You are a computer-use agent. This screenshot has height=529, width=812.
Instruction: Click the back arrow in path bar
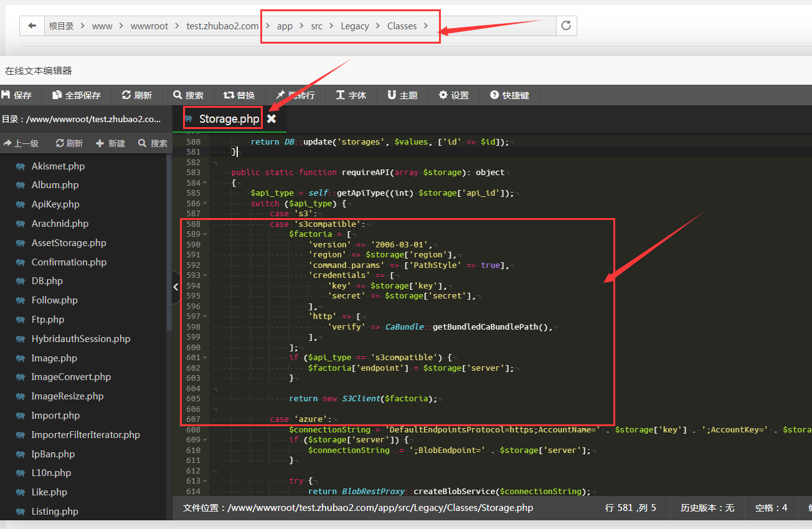click(32, 26)
